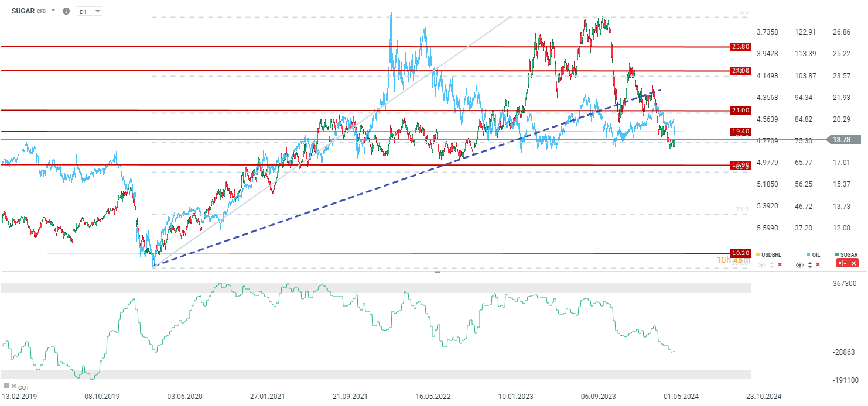Remove the USDBRL overlay with red X
Image resolution: width=868 pixels, height=406 pixels.
click(x=780, y=264)
